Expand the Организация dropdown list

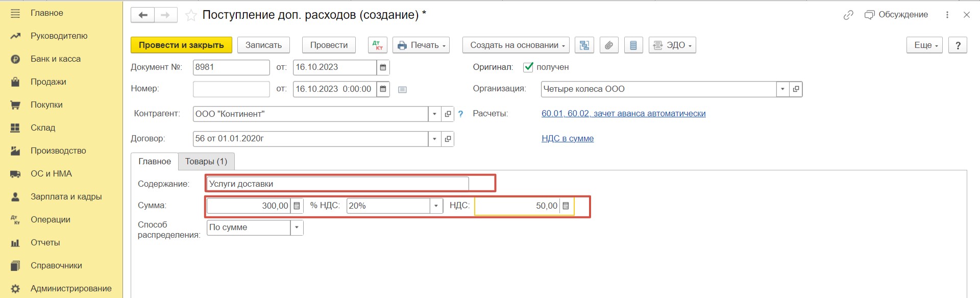[x=782, y=89]
